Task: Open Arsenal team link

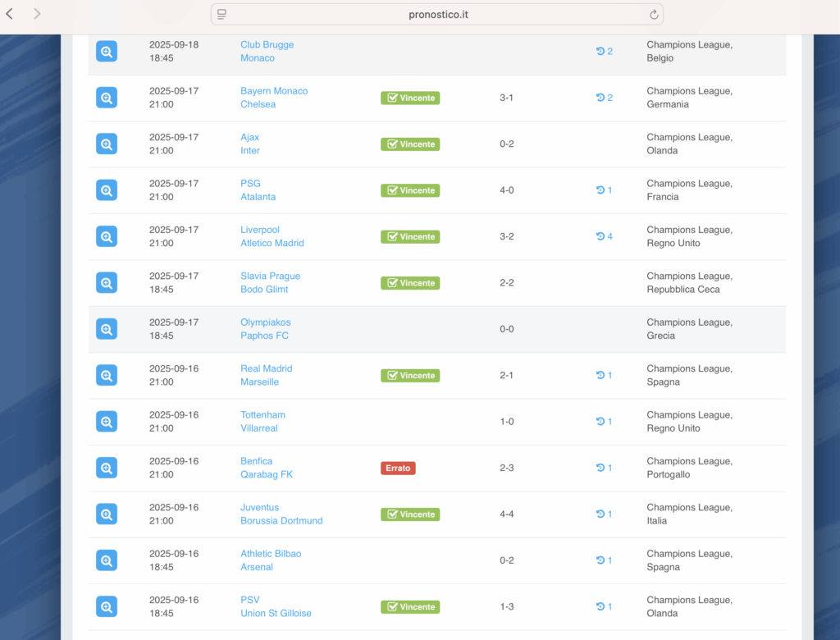Action: tap(256, 567)
